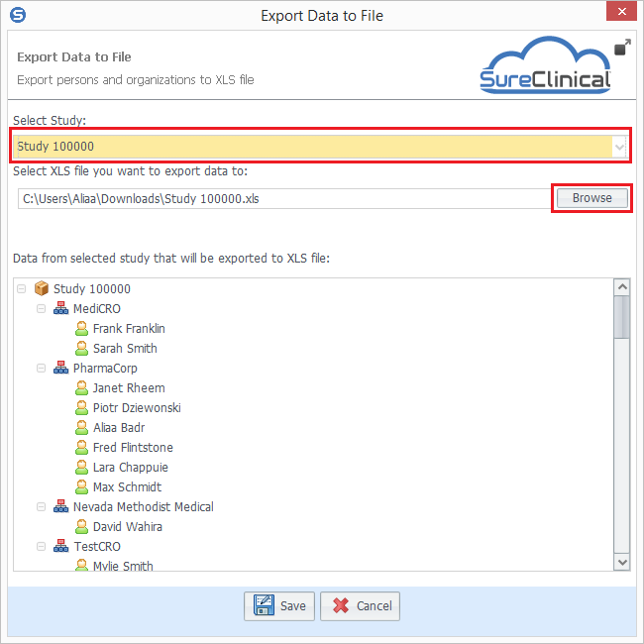Click the Browse button
Screen dimensions: 644x644
pyautogui.click(x=591, y=198)
